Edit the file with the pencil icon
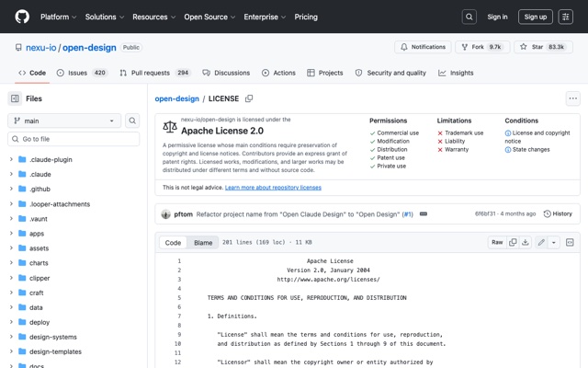Image resolution: width=588 pixels, height=368 pixels. (x=541, y=242)
